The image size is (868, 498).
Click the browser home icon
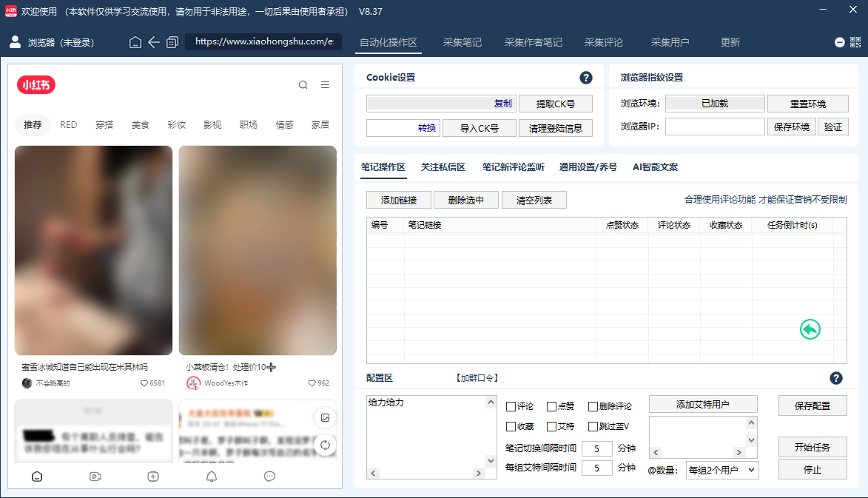pyautogui.click(x=135, y=43)
